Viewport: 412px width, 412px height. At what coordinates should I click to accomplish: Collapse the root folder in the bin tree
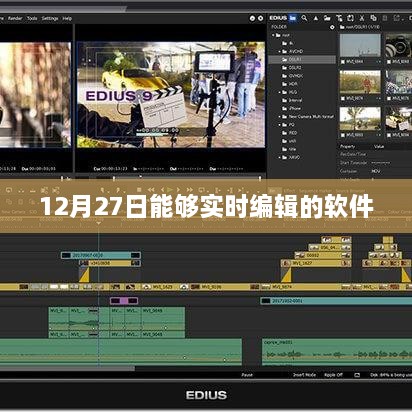[273, 35]
